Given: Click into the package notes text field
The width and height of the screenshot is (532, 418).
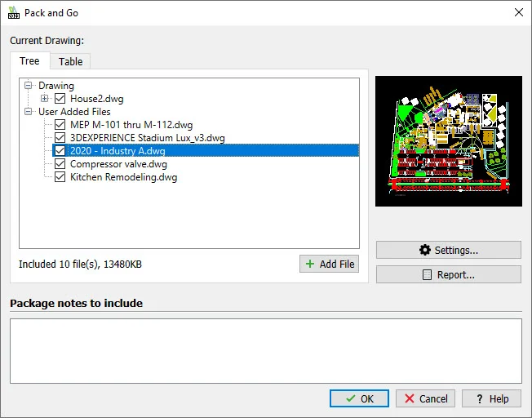Looking at the screenshot, I should point(265,350).
